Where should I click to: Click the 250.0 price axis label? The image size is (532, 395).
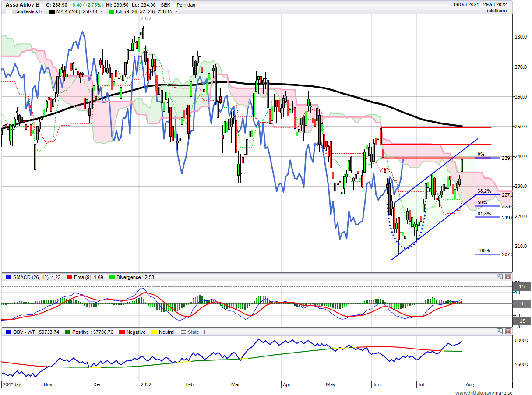(521, 127)
